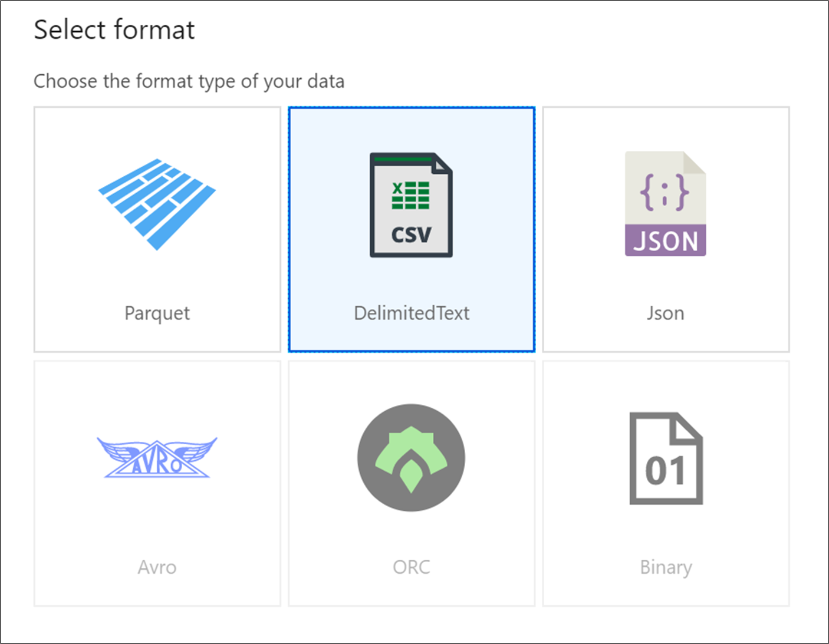The width and height of the screenshot is (829, 644).
Task: Click the Select format dialog title
Action: (114, 29)
